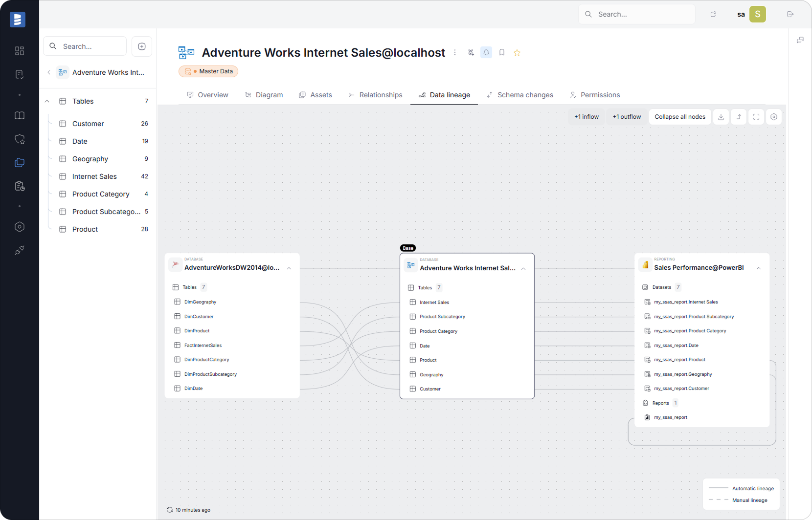Open fullscreen view of the lineage canvas
The image size is (812, 520).
pos(756,117)
